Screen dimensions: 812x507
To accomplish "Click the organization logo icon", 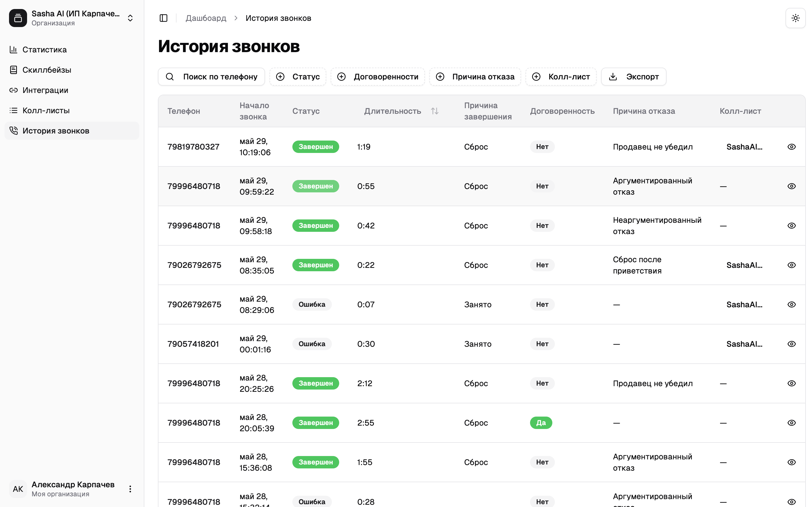I will coord(18,18).
